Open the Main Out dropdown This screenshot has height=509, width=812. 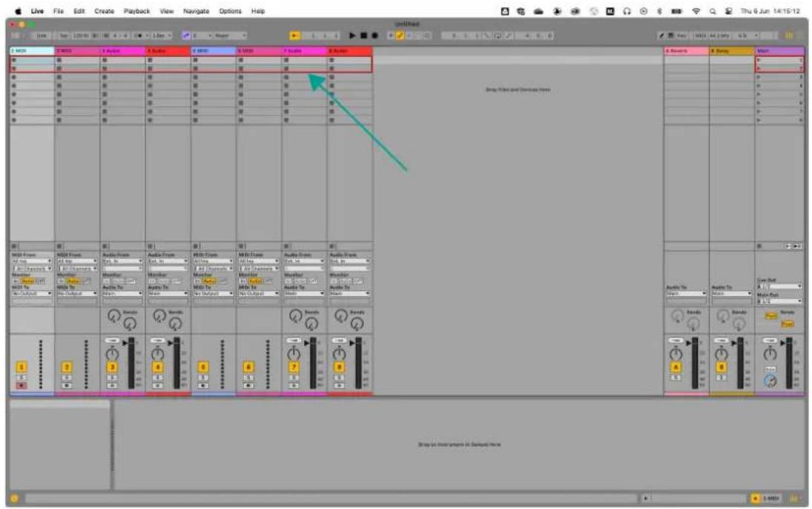(x=779, y=301)
